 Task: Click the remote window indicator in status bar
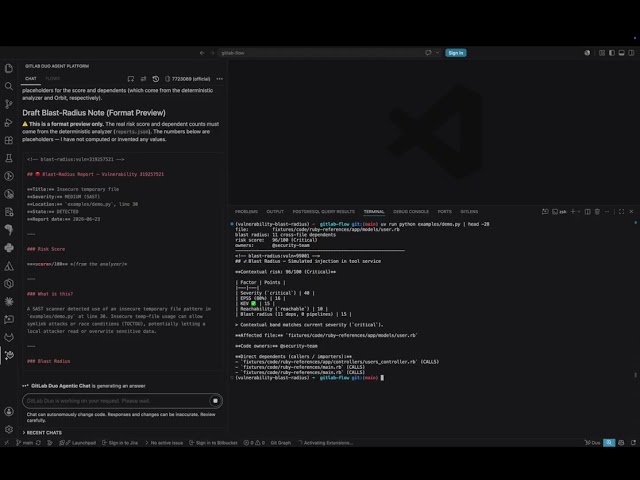tap(7, 442)
